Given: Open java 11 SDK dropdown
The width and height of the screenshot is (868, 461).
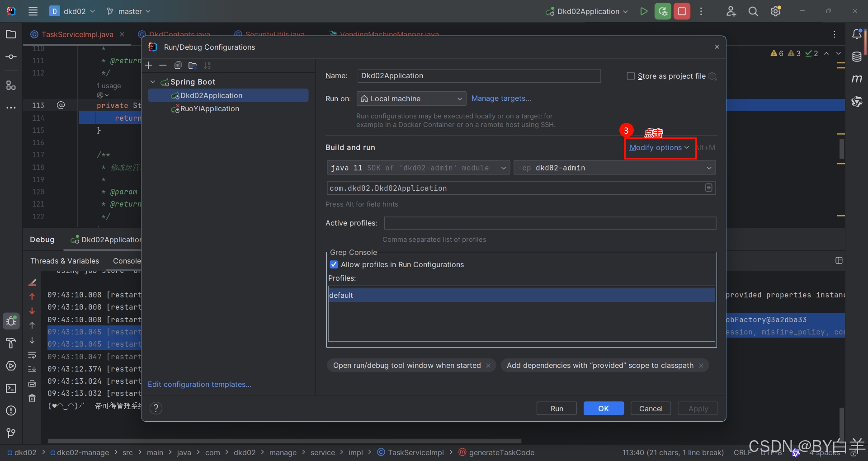Looking at the screenshot, I should point(418,168).
